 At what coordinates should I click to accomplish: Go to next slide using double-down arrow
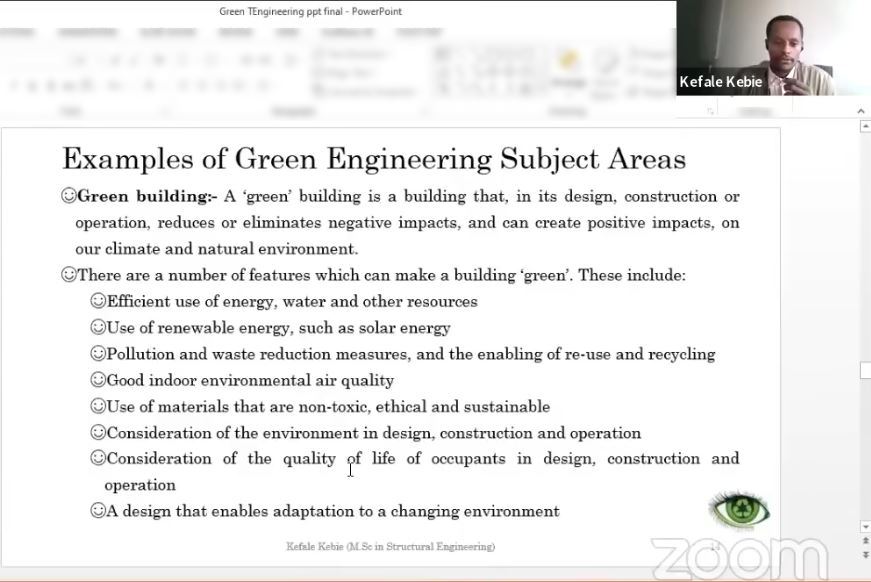[865, 554]
